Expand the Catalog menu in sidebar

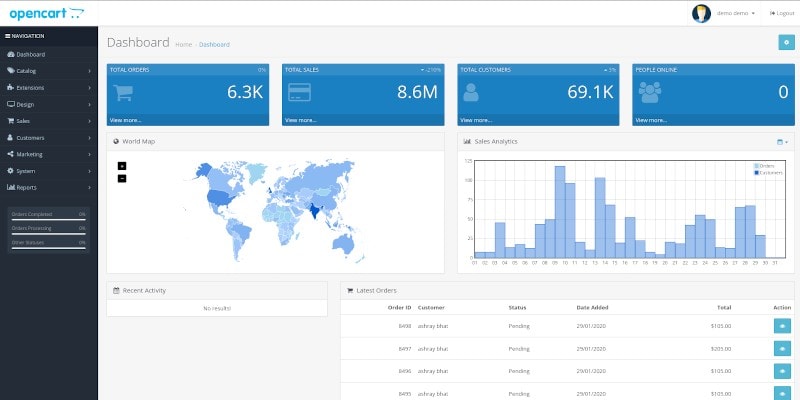pos(48,71)
